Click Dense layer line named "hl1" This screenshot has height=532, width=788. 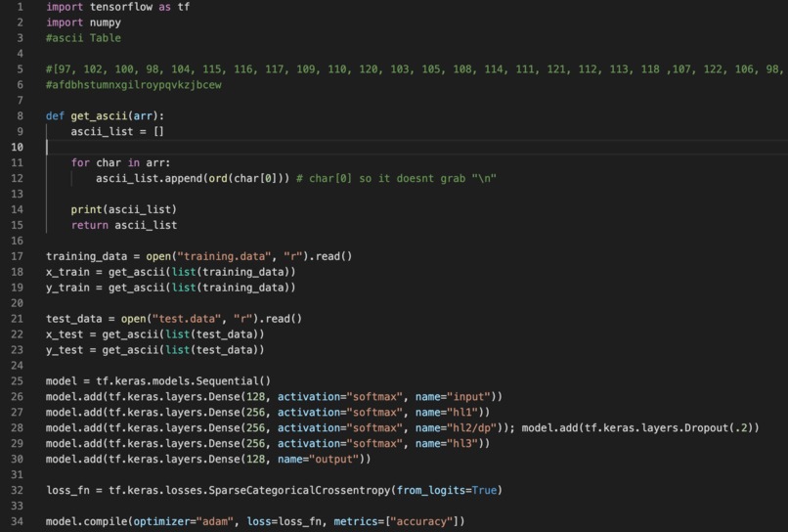[x=268, y=413]
